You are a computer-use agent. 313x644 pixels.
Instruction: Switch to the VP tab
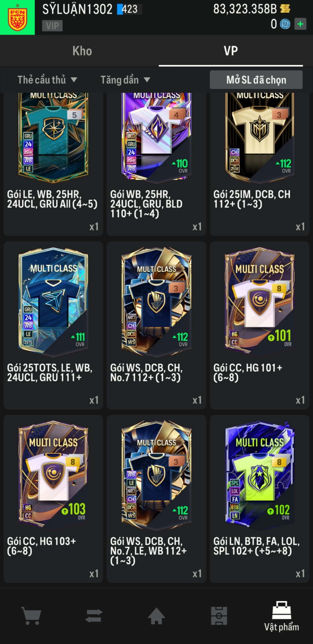click(x=231, y=51)
